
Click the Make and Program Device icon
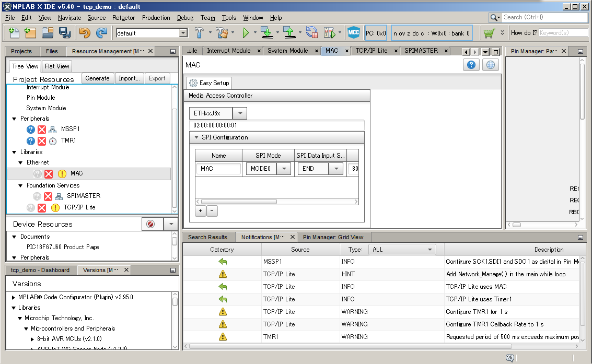pos(267,33)
